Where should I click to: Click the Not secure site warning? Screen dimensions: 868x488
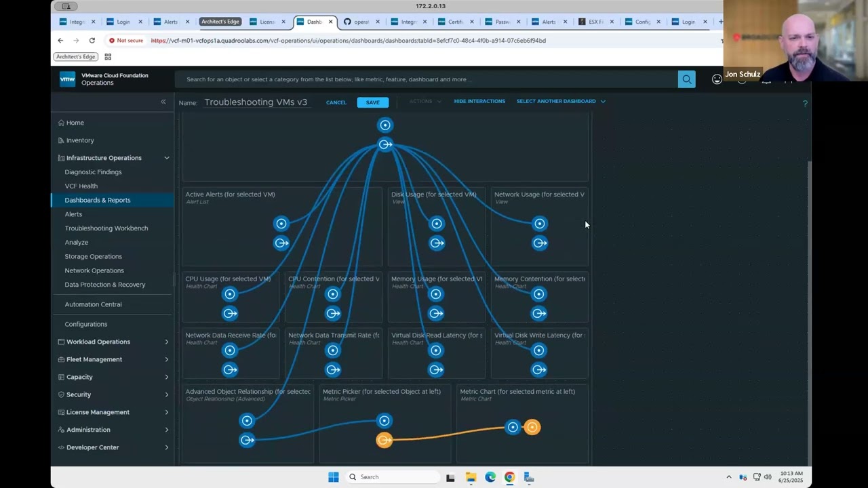(x=126, y=41)
